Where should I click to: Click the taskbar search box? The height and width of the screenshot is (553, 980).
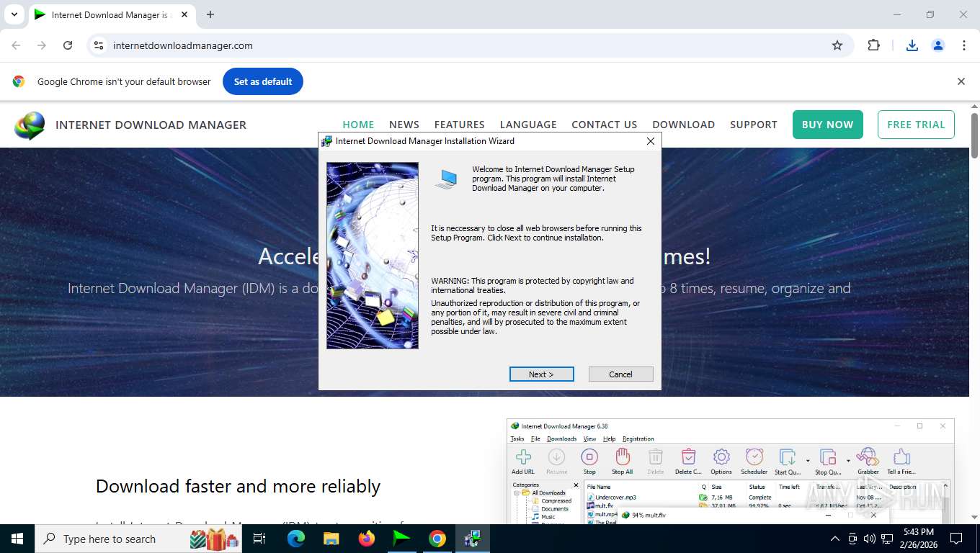pos(138,539)
